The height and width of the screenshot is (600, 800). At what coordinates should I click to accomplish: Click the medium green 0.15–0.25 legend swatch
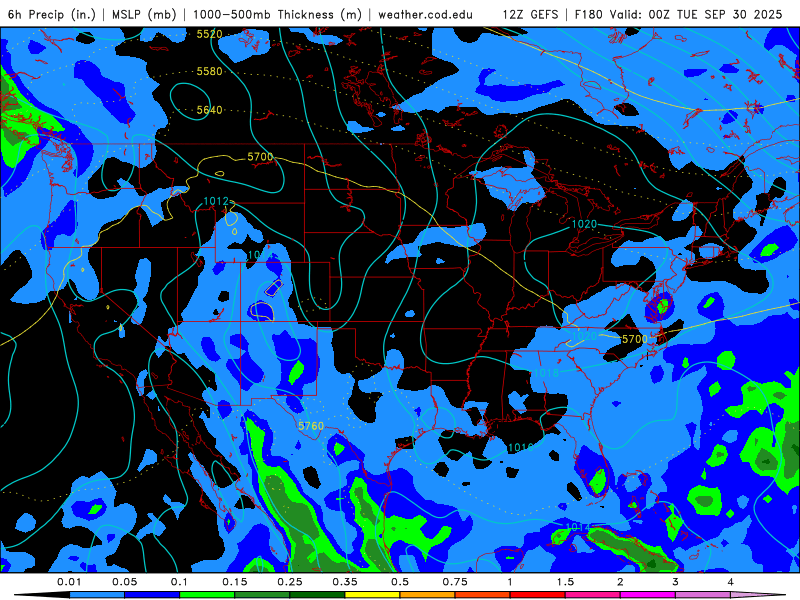tap(262, 595)
